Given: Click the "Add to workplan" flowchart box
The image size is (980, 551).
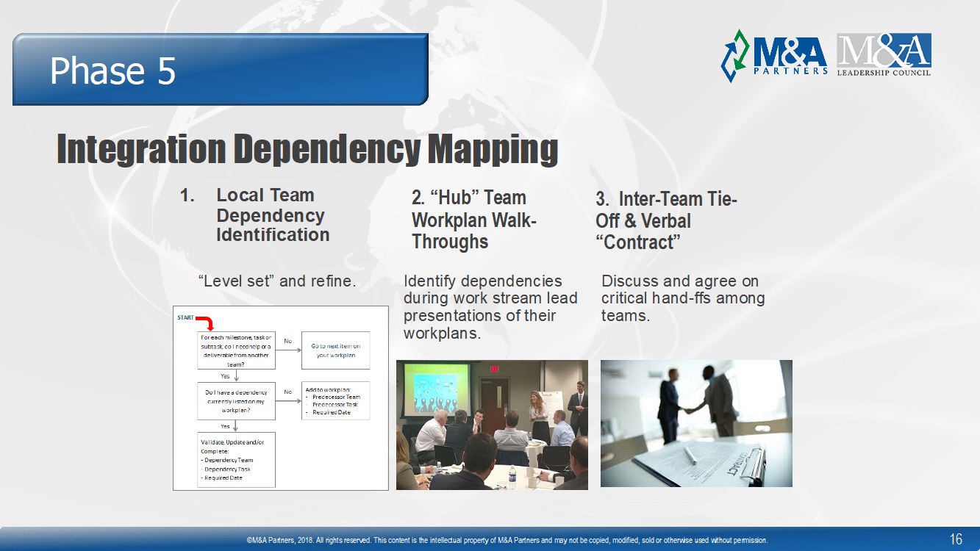Looking at the screenshot, I should coord(335,401).
